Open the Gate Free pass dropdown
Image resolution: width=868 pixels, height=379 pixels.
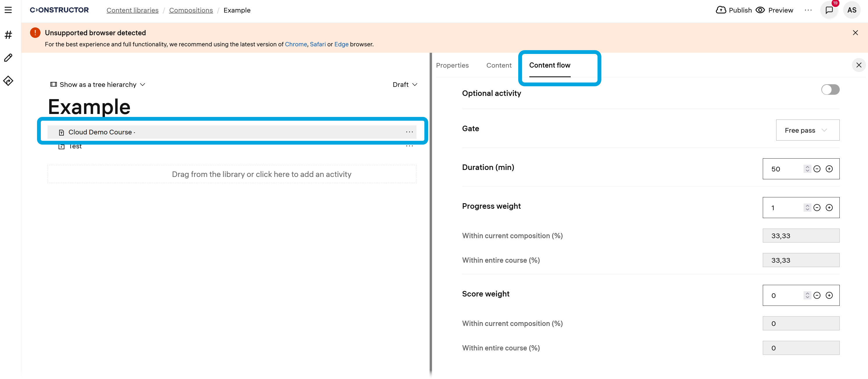pos(807,130)
